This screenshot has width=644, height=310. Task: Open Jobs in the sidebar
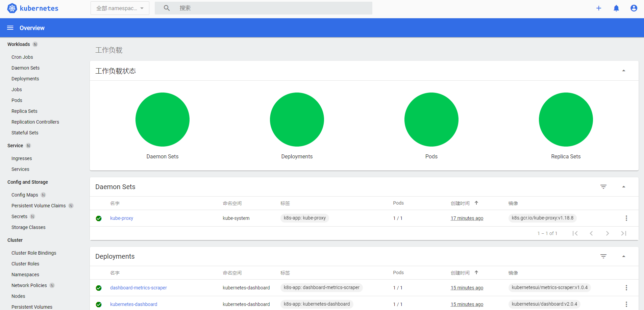tap(17, 89)
